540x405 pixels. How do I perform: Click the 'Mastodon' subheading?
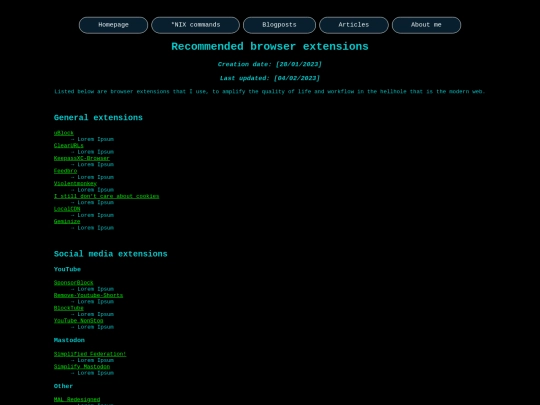tap(69, 340)
